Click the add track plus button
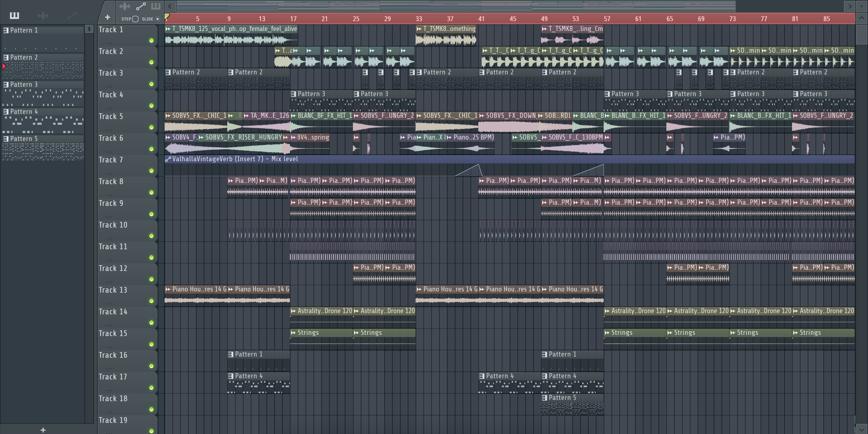 [x=108, y=17]
